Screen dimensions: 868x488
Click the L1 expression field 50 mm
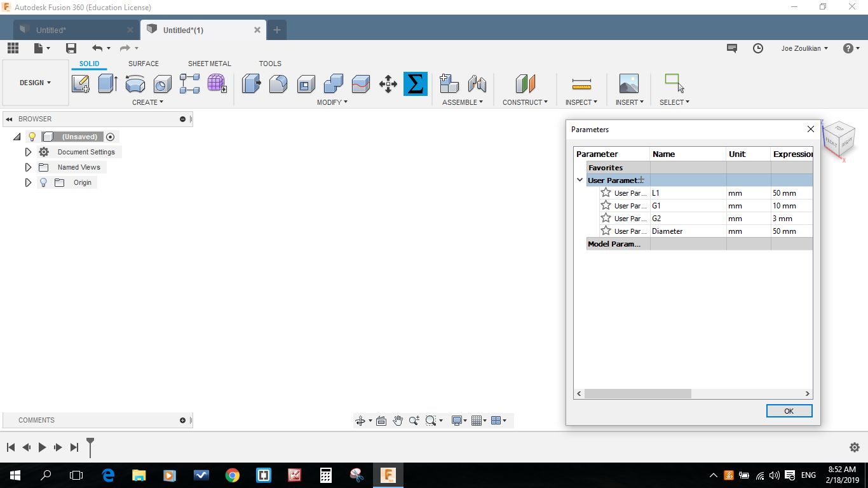pyautogui.click(x=792, y=193)
